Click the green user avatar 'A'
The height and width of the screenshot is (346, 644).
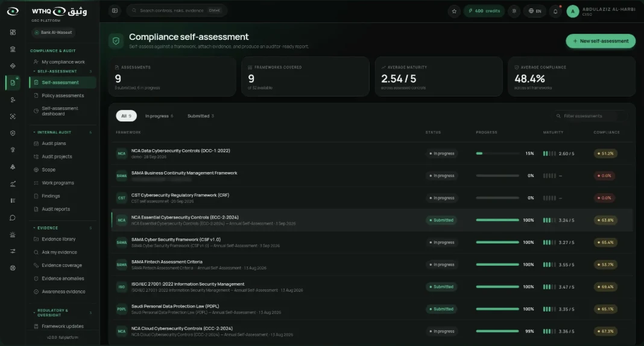pyautogui.click(x=572, y=11)
